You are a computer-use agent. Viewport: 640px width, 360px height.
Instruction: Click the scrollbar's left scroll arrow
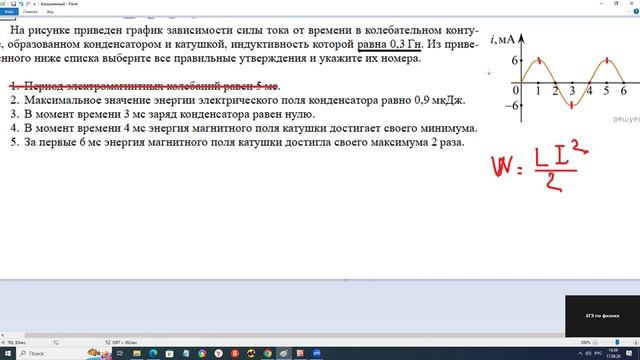pyautogui.click(x=2, y=335)
